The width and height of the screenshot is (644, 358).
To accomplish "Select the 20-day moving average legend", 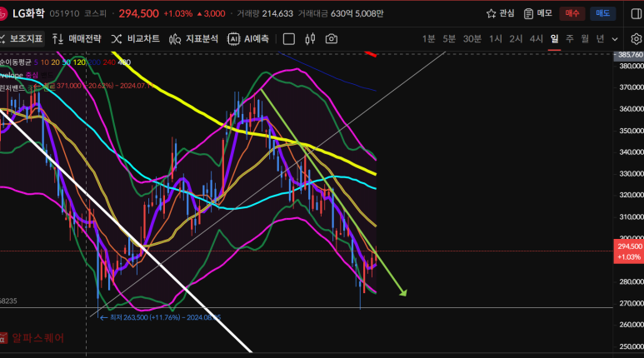I will pos(56,62).
